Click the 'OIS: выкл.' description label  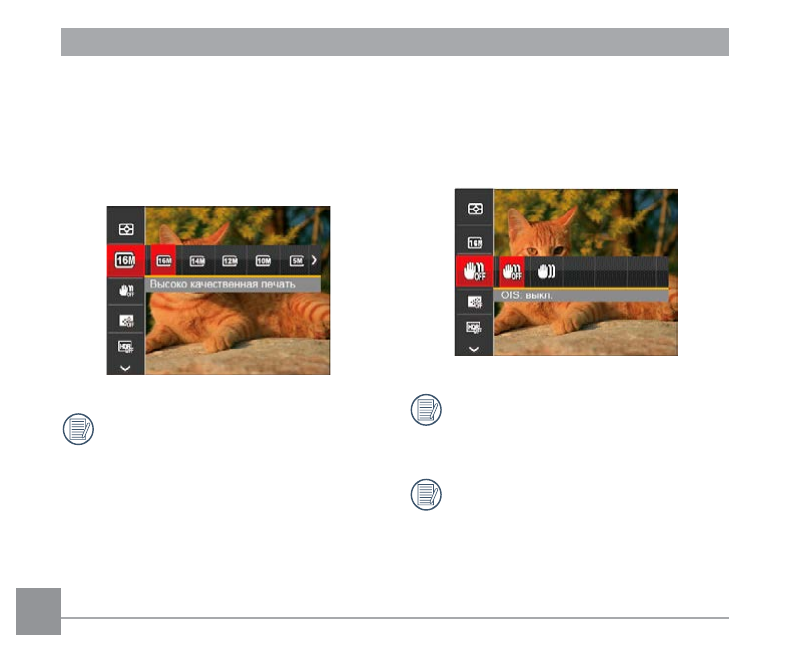click(x=527, y=295)
